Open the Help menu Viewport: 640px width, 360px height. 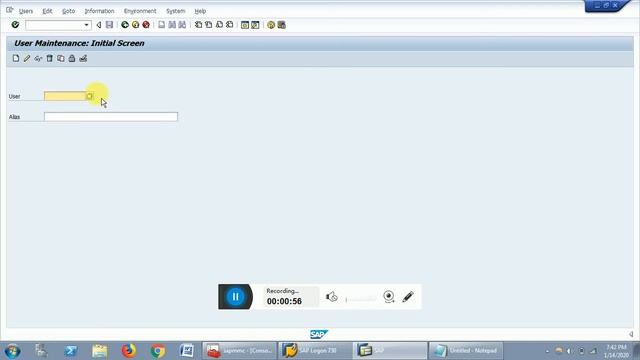pos(200,11)
